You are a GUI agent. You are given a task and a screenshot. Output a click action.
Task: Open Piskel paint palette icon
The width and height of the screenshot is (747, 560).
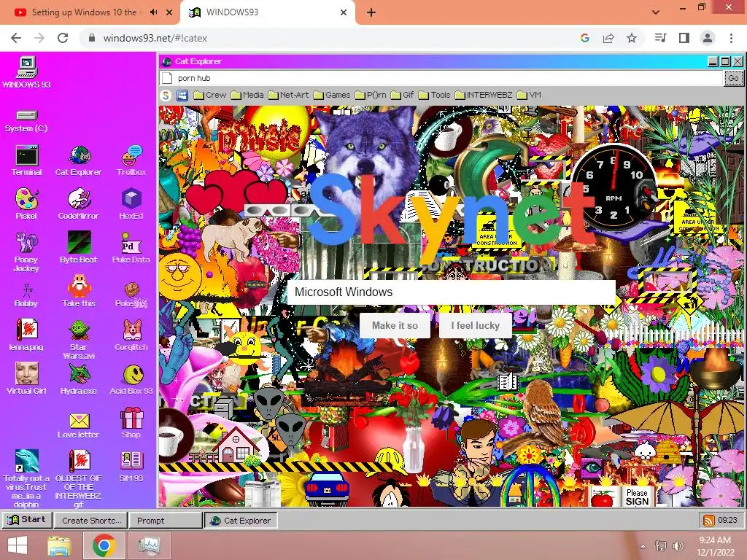click(26, 204)
